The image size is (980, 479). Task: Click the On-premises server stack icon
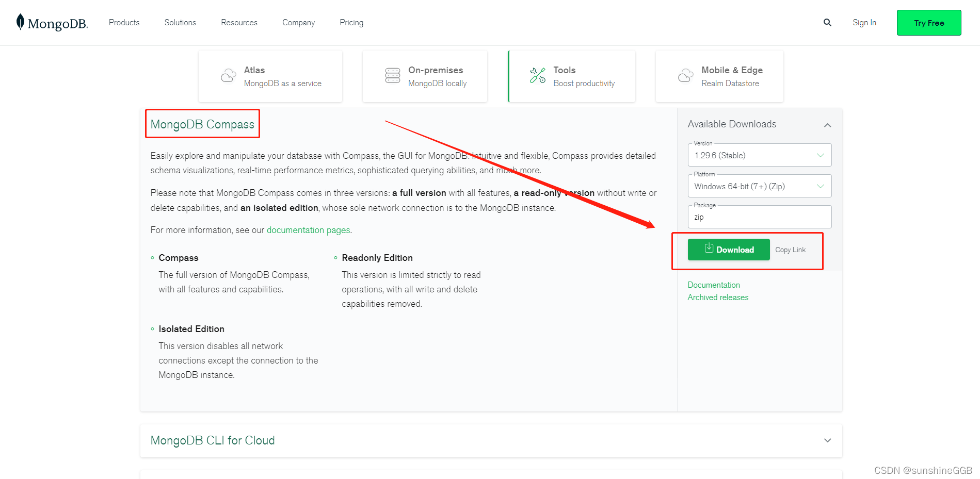click(393, 76)
